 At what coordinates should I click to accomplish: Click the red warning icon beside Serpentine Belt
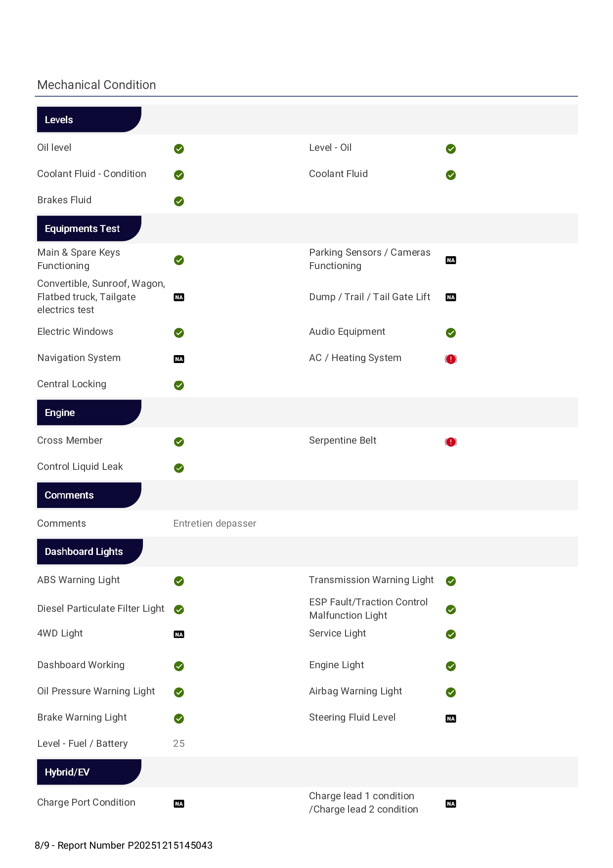coord(450,442)
